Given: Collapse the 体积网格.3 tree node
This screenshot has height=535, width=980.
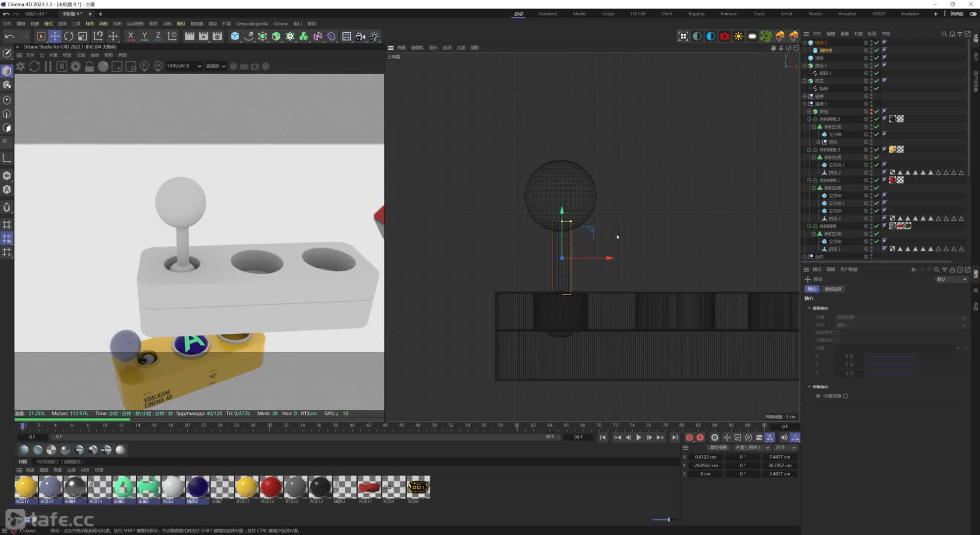Looking at the screenshot, I should coord(809,150).
